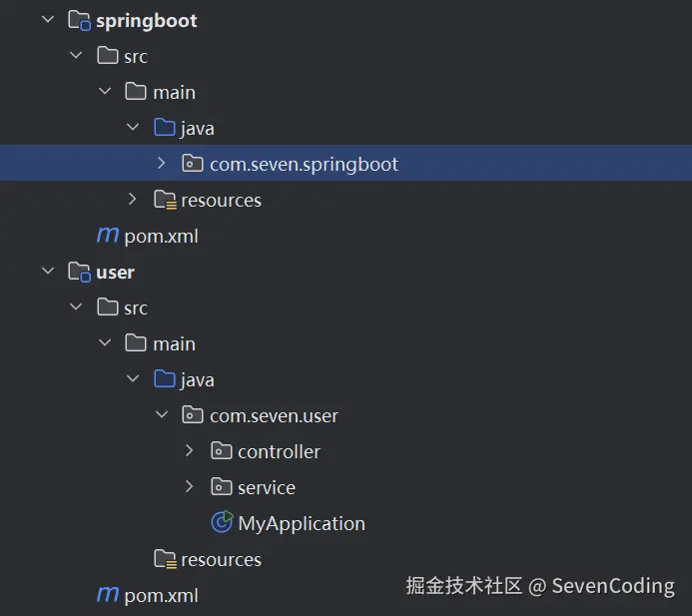The height and width of the screenshot is (616, 692).
Task: Click the controller package icon
Action: pos(222,451)
